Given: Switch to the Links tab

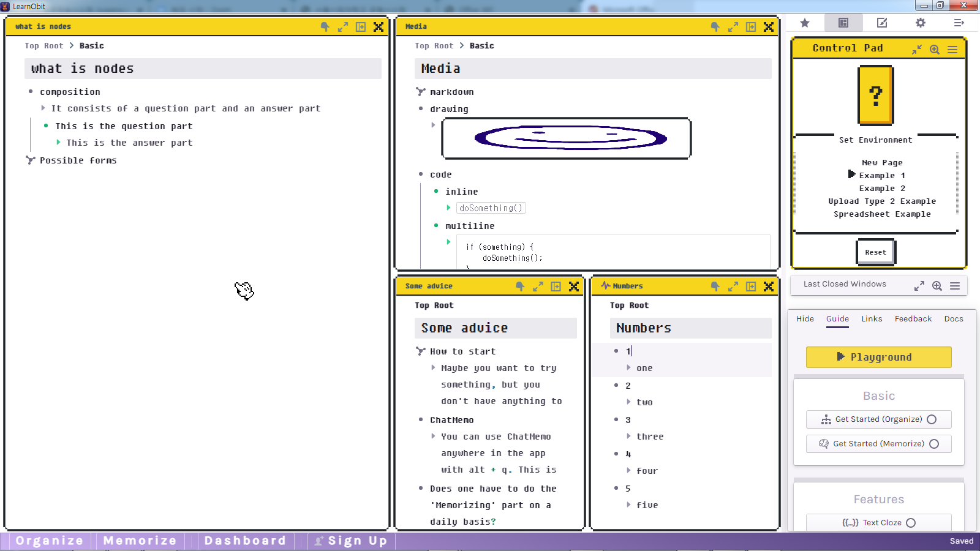Looking at the screenshot, I should tap(872, 319).
